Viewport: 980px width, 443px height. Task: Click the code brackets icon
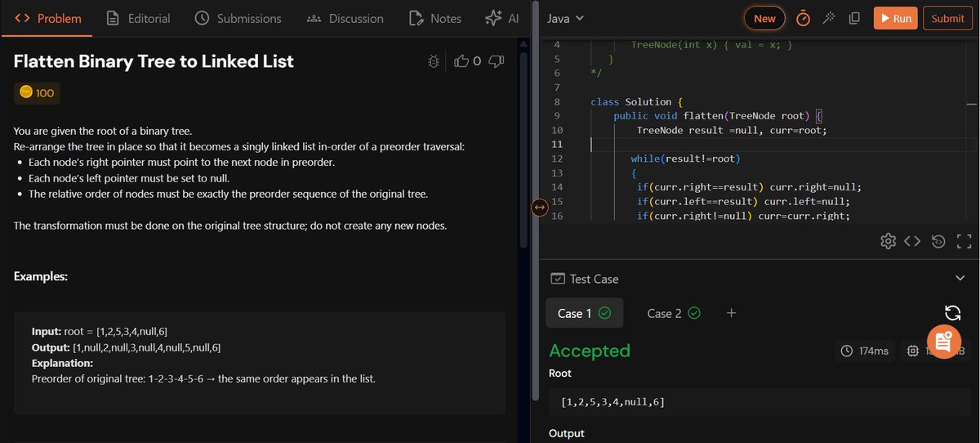point(912,240)
